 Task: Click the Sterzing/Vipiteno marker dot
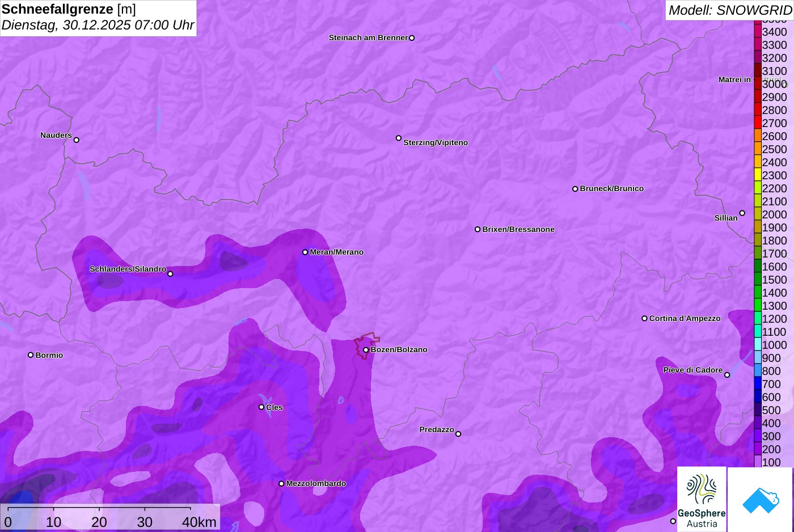click(x=399, y=138)
